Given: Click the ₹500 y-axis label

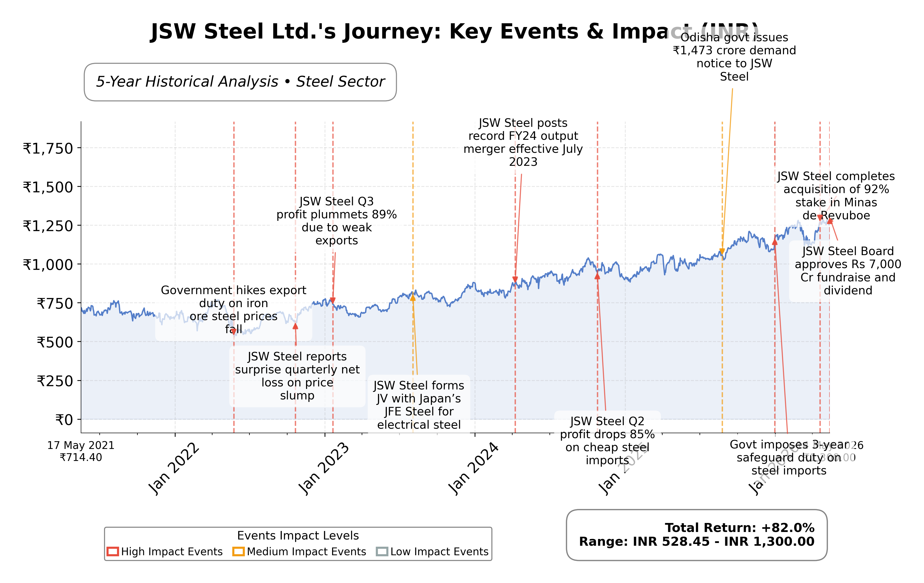Looking at the screenshot, I should point(55,342).
